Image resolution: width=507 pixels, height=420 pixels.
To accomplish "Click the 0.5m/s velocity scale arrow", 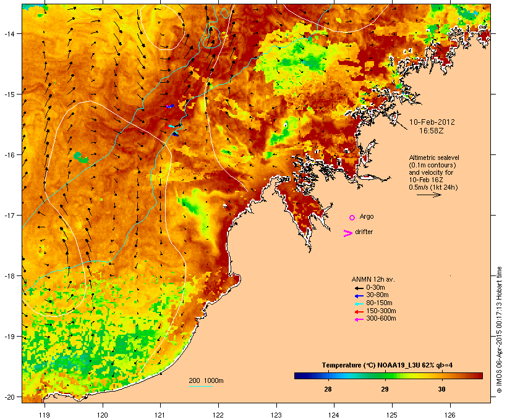I will [x=428, y=195].
